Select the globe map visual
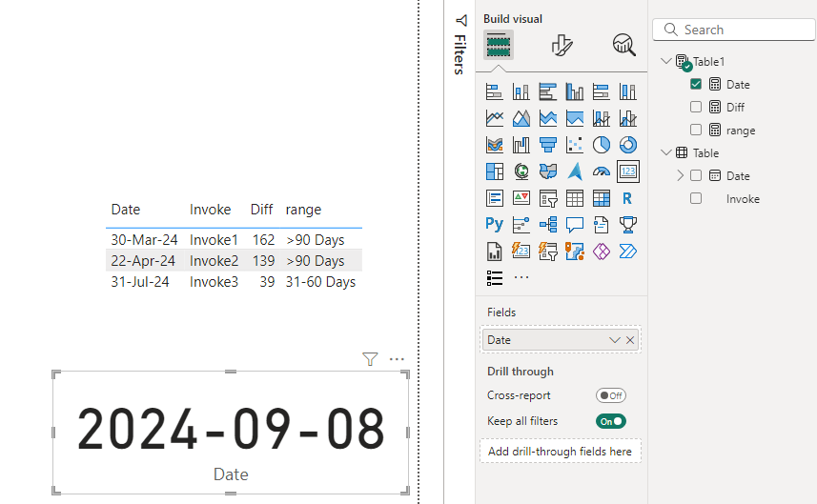 (x=521, y=171)
